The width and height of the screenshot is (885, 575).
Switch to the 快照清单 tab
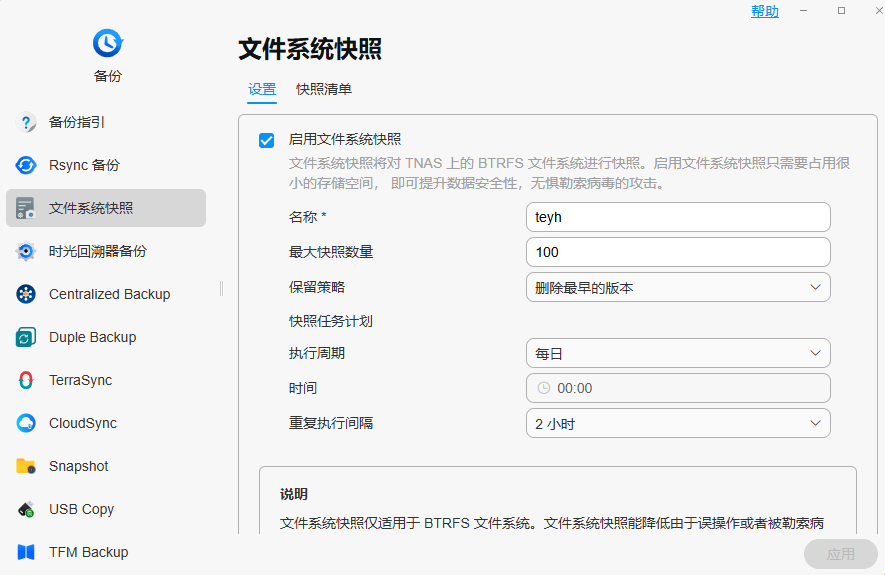point(324,90)
